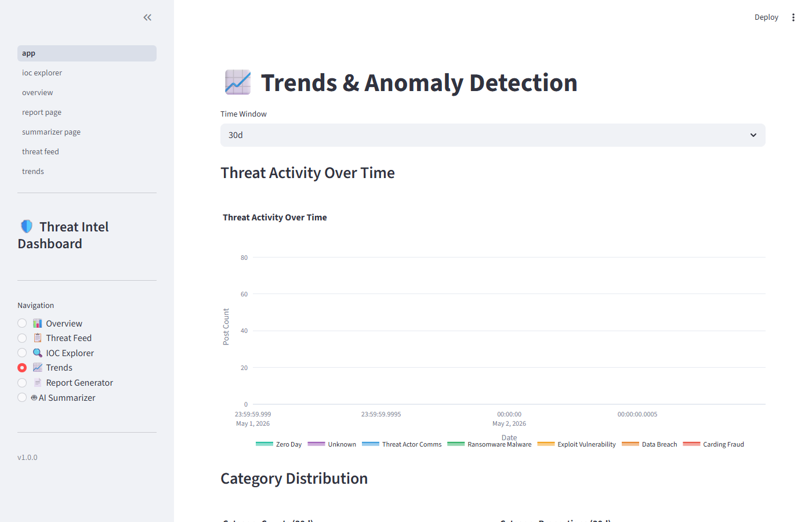This screenshot has height=522, width=812.
Task: Toggle the Ransomware Malware legend swatch
Action: (456, 444)
